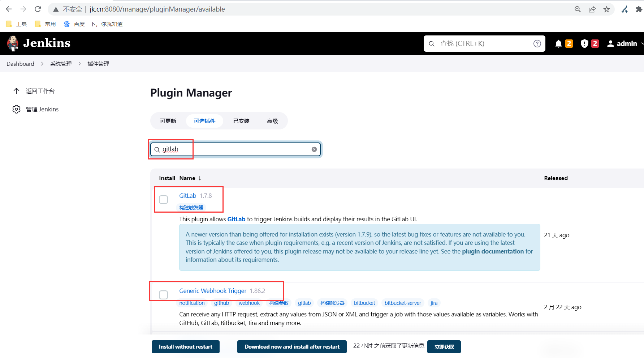Open the admin user account link
Screen dimensions: 644x358
622,43
